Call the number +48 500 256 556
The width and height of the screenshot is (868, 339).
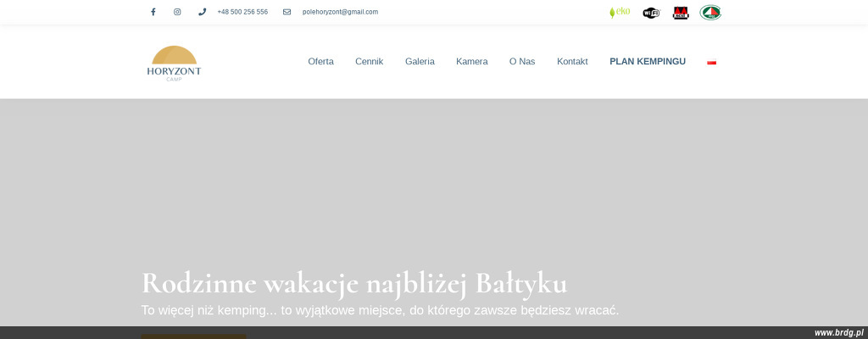242,12
